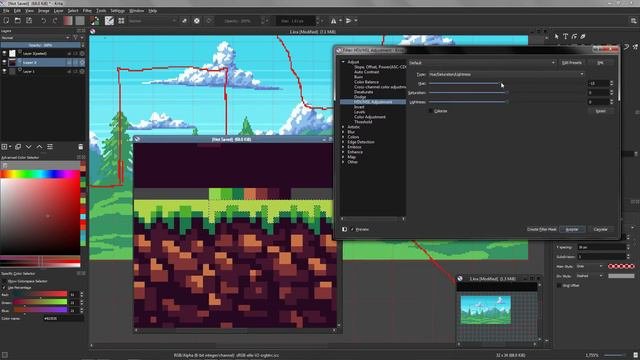
Task: Expand the Artistic filter category
Action: coord(343,127)
